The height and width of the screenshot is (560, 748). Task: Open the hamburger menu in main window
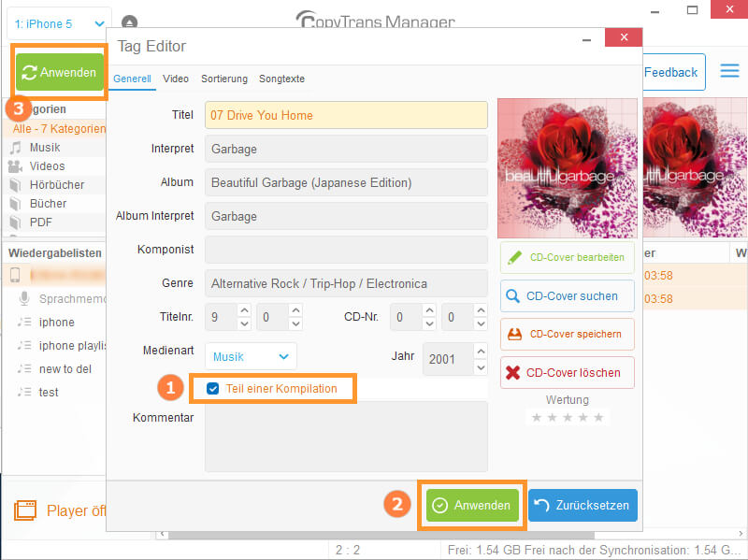(x=729, y=71)
